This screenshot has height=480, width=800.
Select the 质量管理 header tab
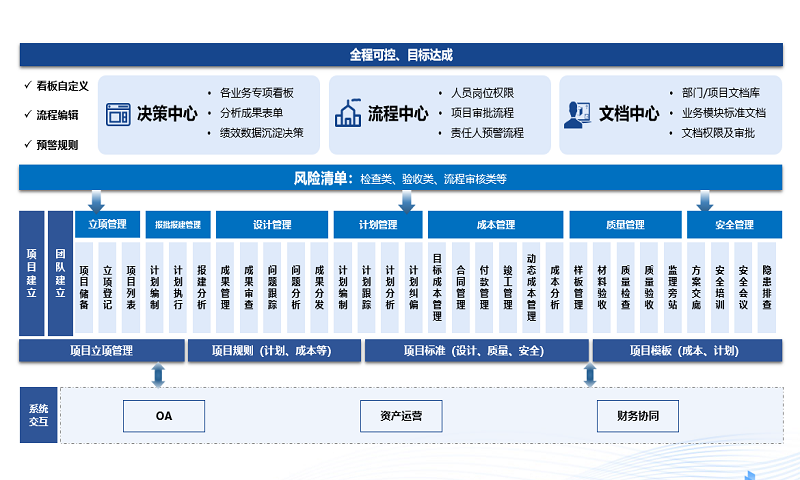coord(625,225)
